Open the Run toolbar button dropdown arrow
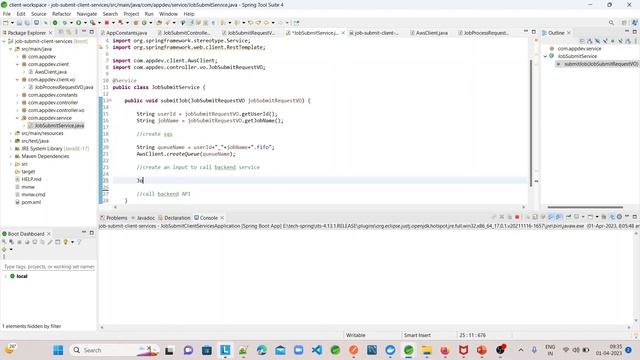 coord(85,23)
